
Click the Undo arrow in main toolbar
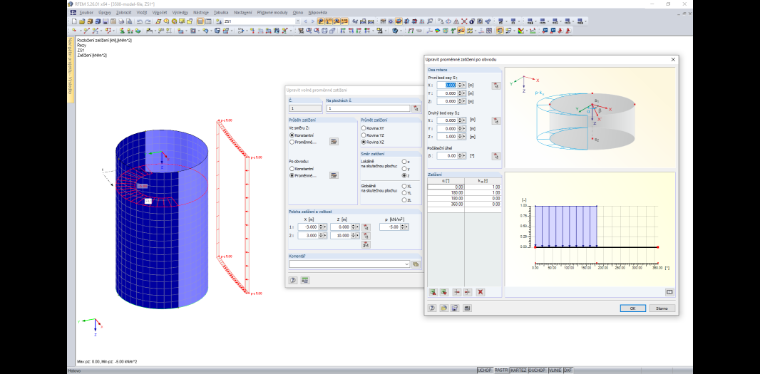pyautogui.click(x=140, y=21)
